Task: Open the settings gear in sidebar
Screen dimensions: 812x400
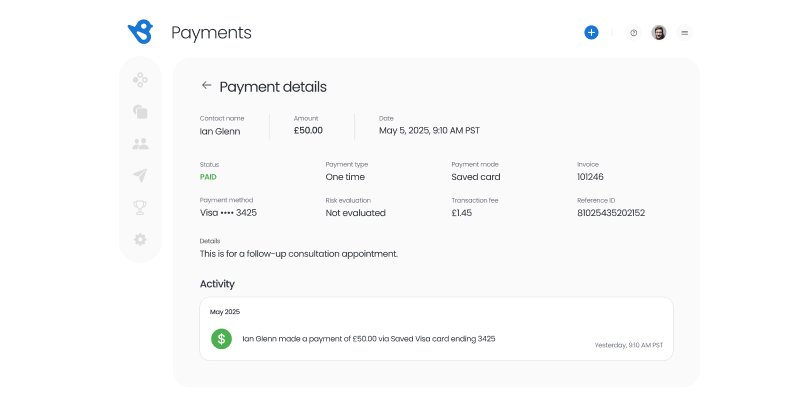Action: (140, 239)
